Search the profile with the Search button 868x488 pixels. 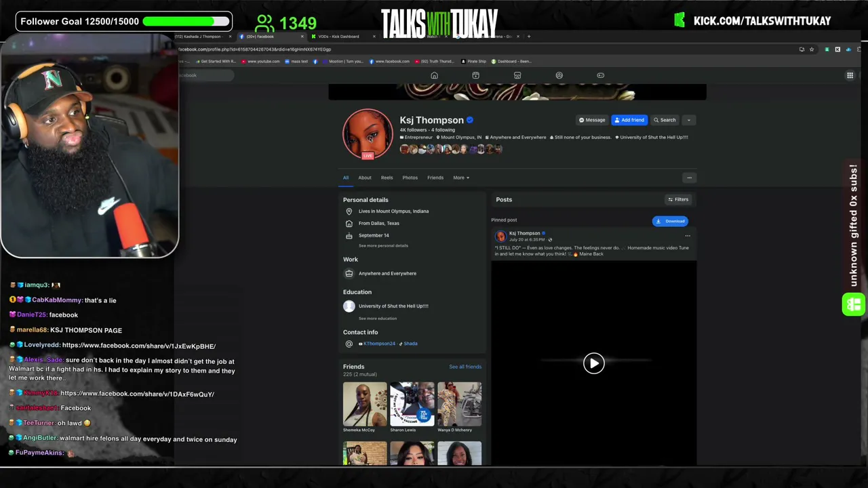[x=665, y=120]
